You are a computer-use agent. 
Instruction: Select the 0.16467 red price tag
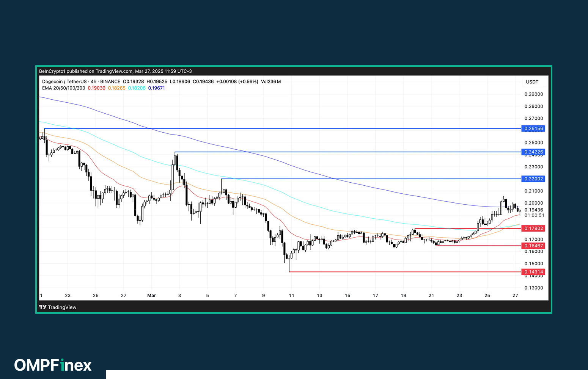(x=533, y=246)
